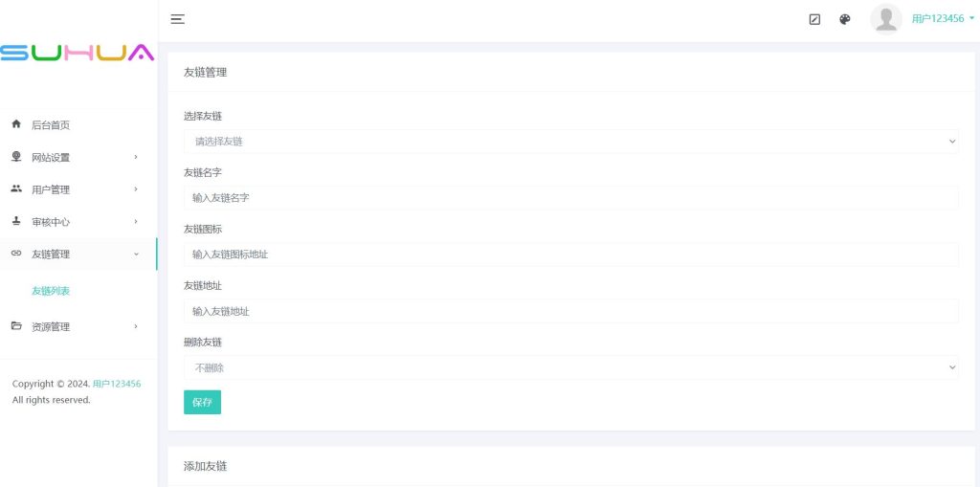Image resolution: width=980 pixels, height=487 pixels.
Task: Click the 用户管理 people icon
Action: coord(16,189)
